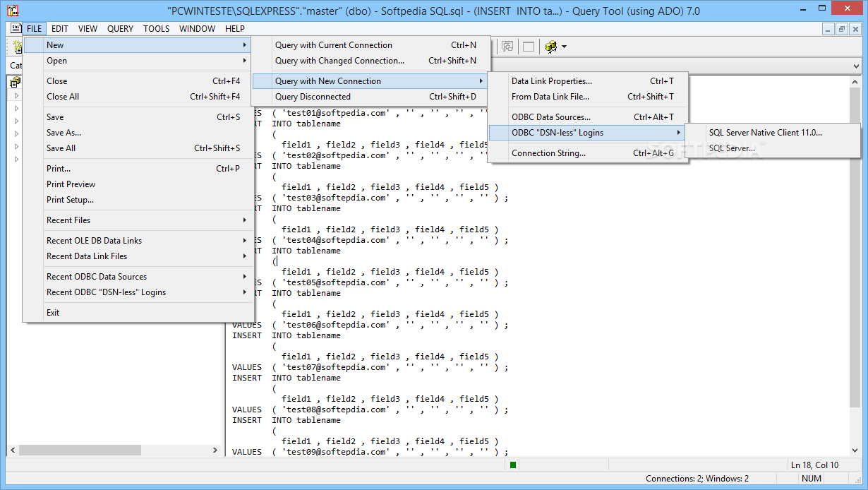868x490 pixels.
Task: Choose SQL Server... driver entry
Action: tap(773, 148)
